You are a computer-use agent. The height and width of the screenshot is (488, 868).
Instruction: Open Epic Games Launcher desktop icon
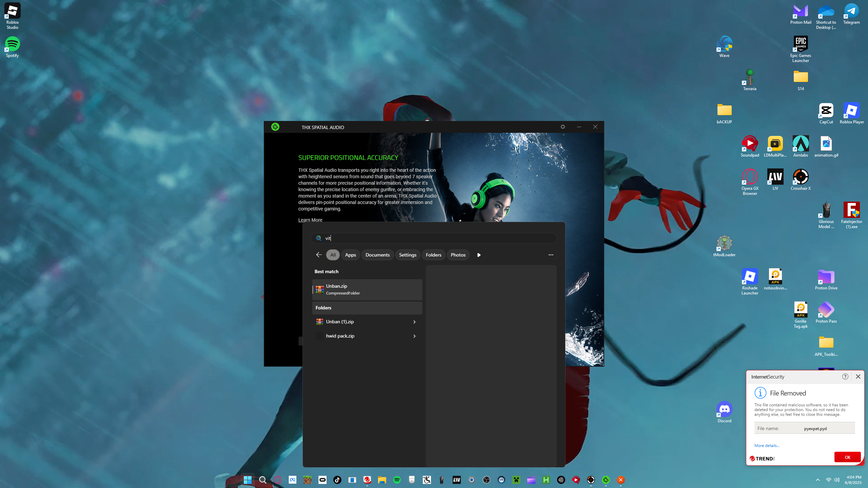801,44
